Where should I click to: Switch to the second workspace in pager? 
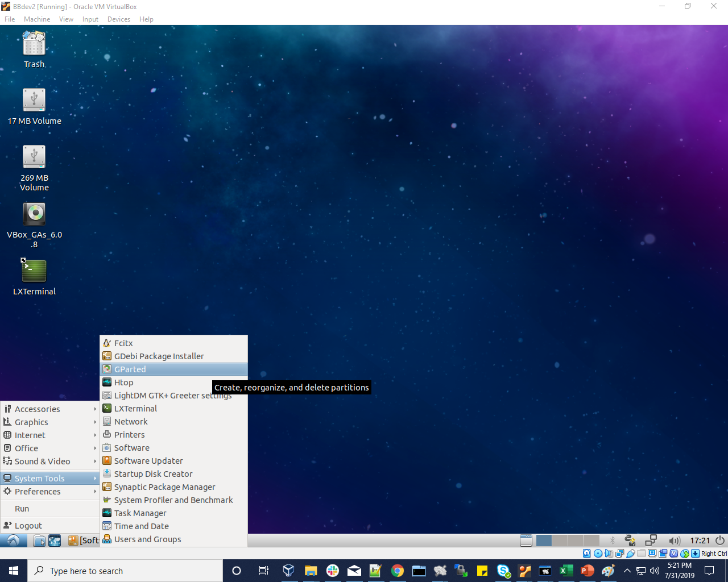pos(560,541)
